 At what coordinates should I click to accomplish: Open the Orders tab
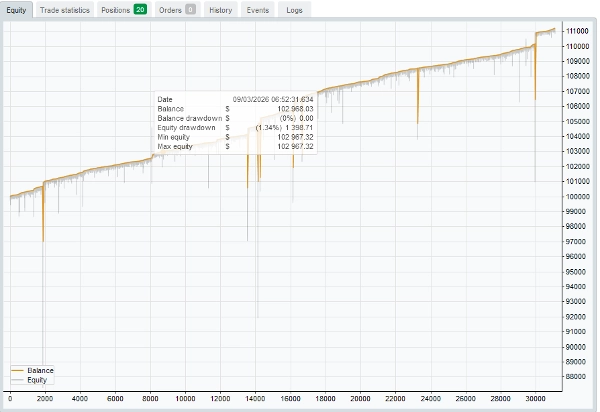coord(178,10)
